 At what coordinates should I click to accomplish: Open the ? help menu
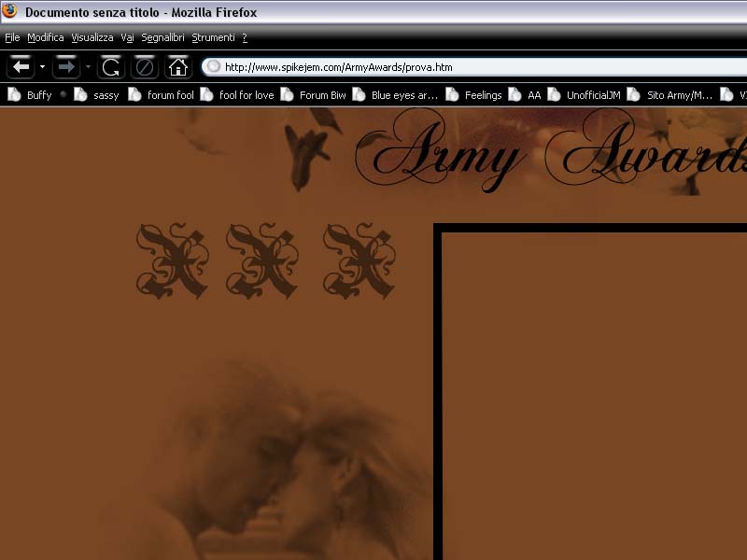click(x=245, y=37)
